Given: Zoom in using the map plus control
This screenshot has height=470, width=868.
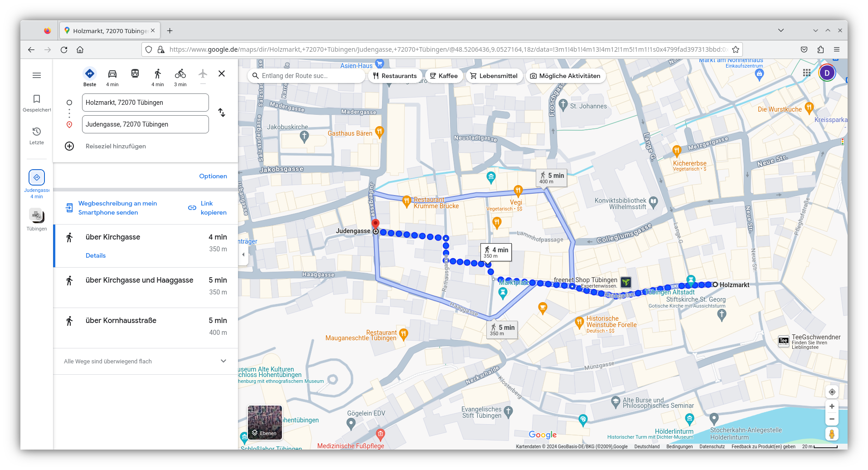Looking at the screenshot, I should 832,406.
